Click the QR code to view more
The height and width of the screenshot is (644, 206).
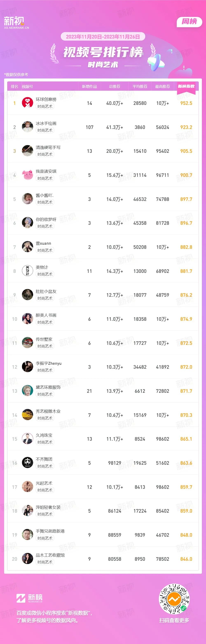pos(174,599)
